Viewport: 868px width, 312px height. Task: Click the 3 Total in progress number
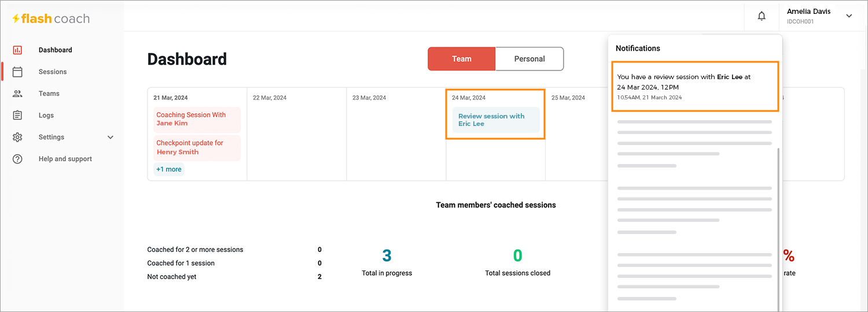[387, 255]
